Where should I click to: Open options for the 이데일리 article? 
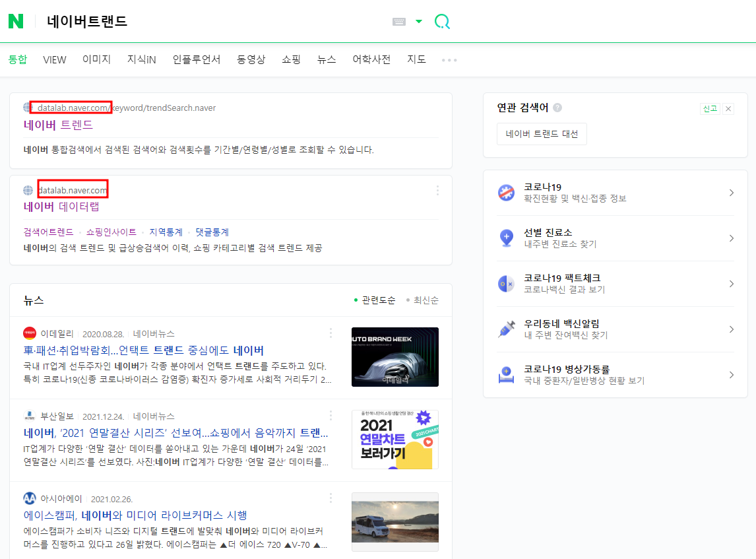pyautogui.click(x=331, y=333)
